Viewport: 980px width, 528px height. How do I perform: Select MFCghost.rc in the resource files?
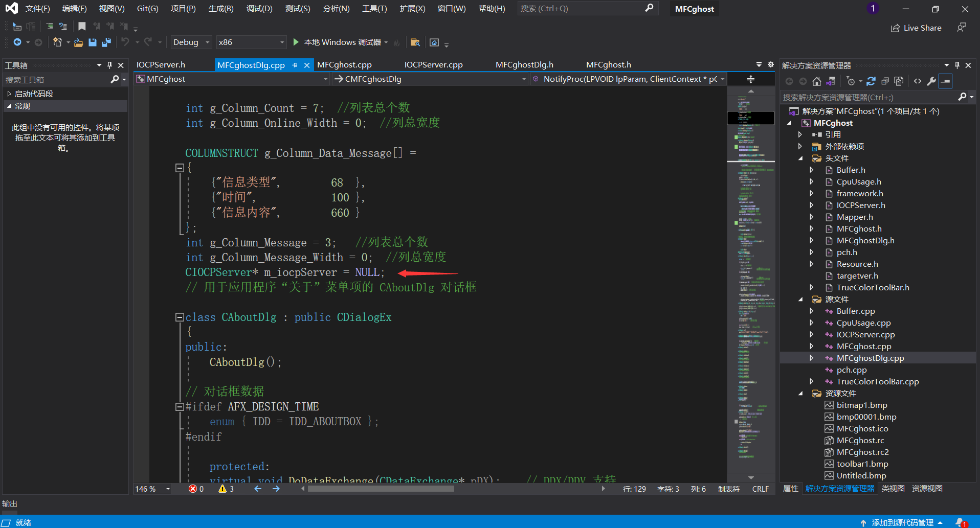[x=860, y=441]
